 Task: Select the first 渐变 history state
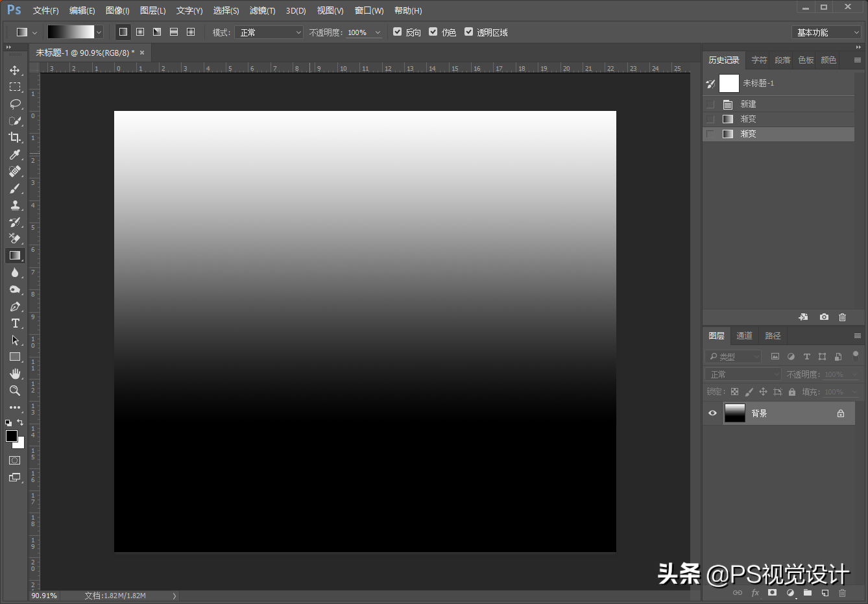point(778,119)
